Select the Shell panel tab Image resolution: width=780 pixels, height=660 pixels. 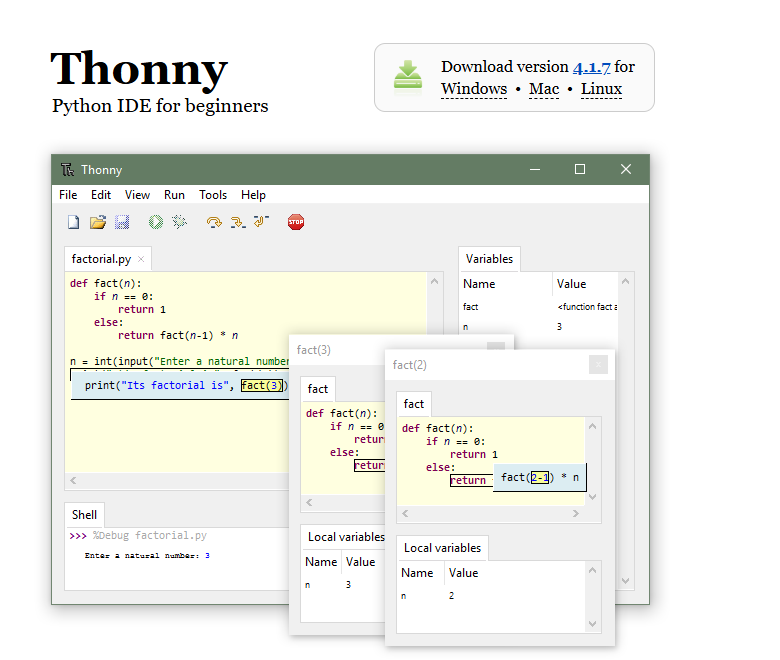click(84, 515)
